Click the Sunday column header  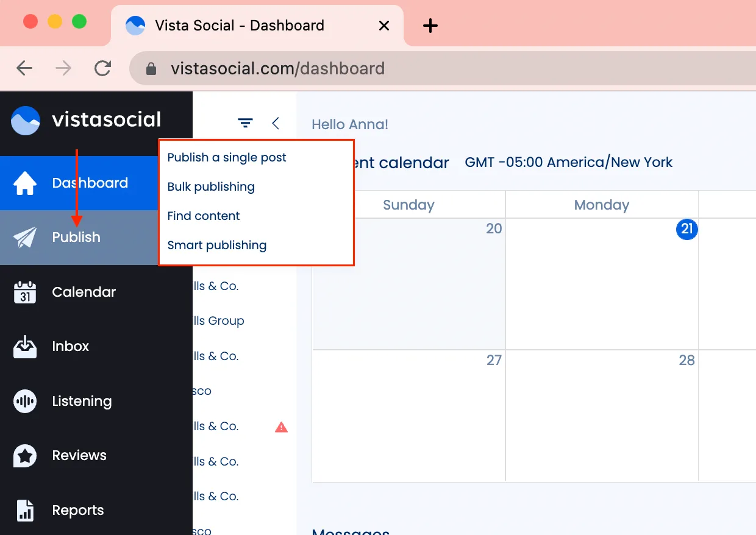[x=408, y=205]
